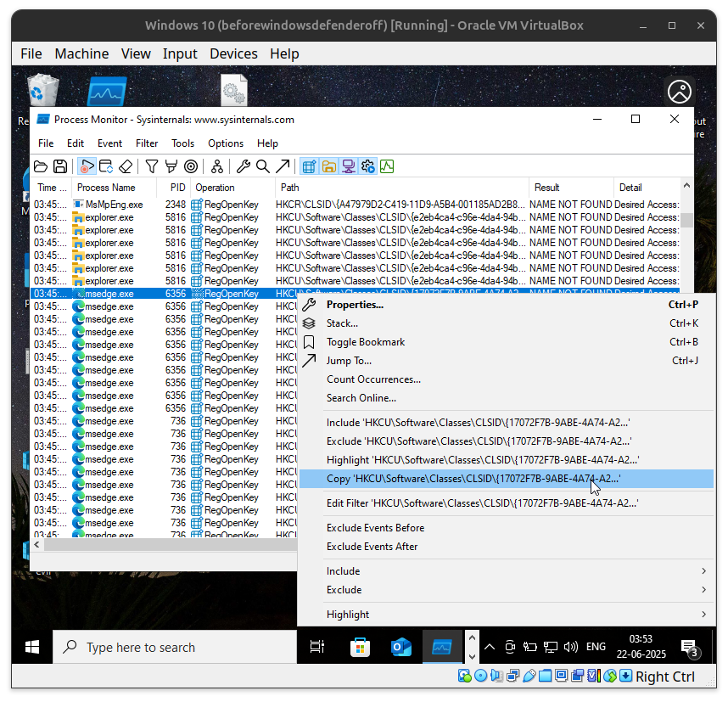Open Microsoft Store from taskbar
728x702 pixels.
pos(360,647)
